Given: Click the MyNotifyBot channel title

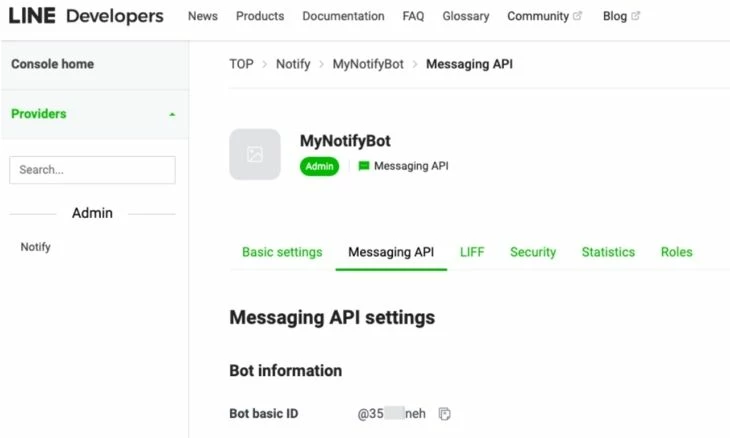Looking at the screenshot, I should pyautogui.click(x=345, y=141).
